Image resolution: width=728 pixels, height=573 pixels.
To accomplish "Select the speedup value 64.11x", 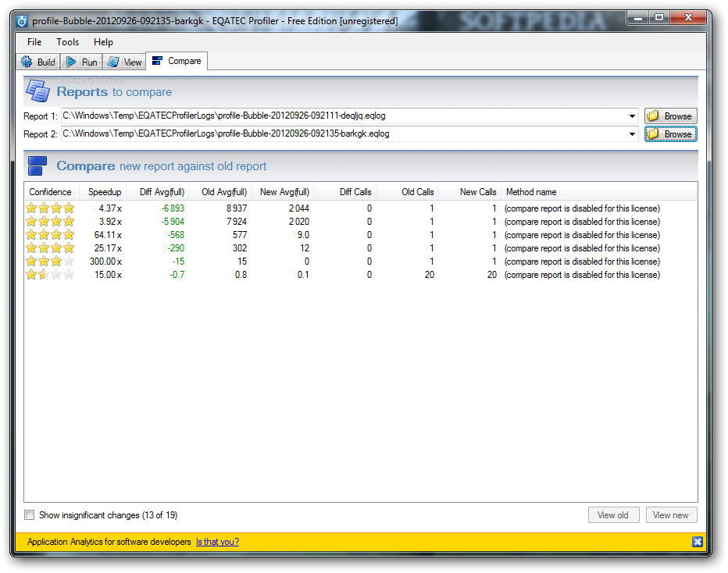I will [x=108, y=235].
